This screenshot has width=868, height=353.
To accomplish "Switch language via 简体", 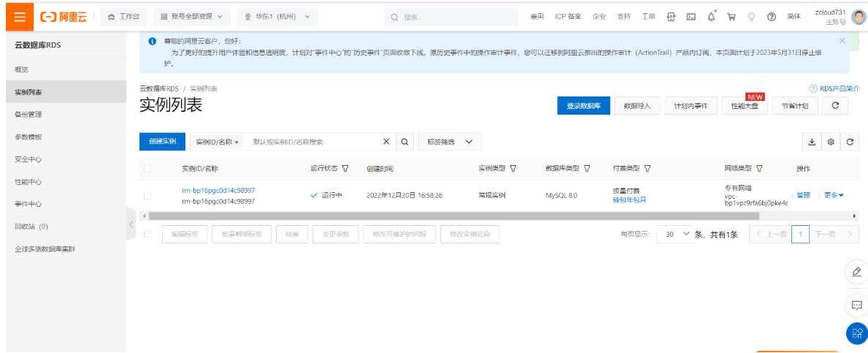I will pos(794,17).
